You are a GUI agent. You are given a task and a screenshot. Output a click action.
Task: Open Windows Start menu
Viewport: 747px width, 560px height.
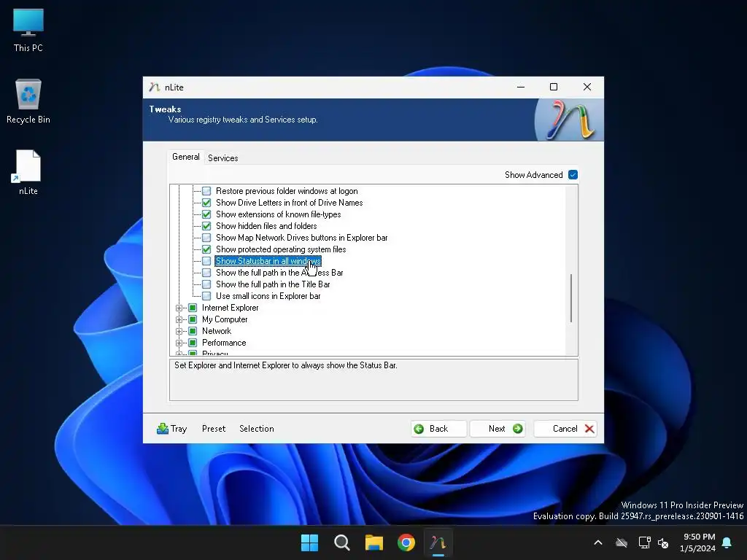point(309,542)
